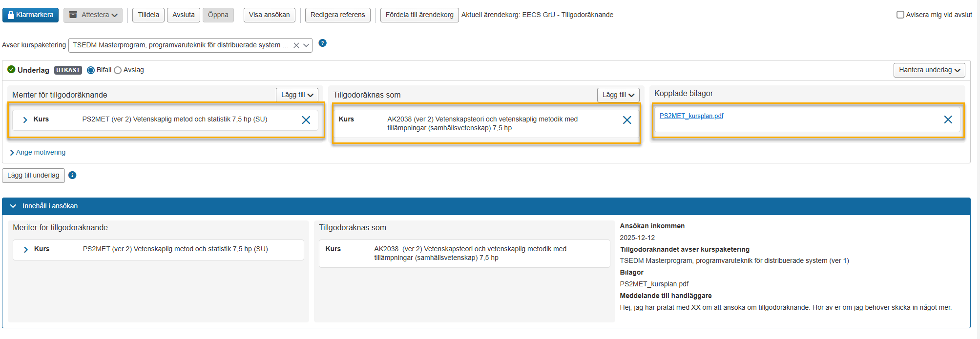This screenshot has height=339, width=980.
Task: Open the Avser kurspaketering combo box arrow
Action: [306, 45]
